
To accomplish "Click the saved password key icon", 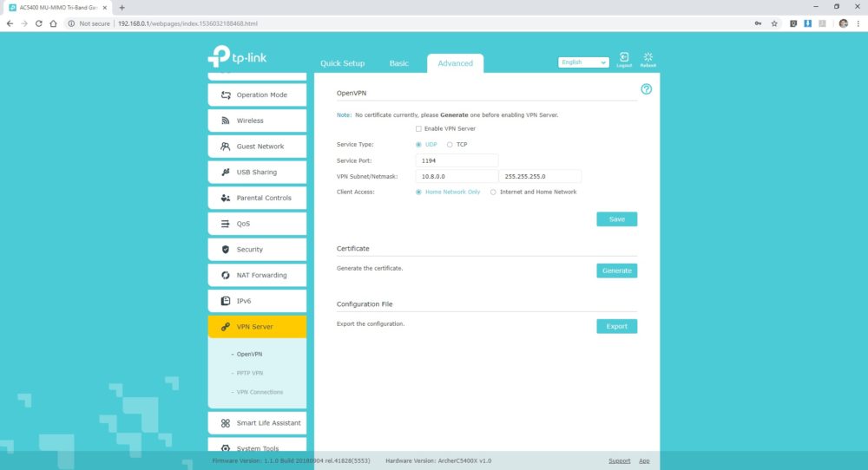I will click(x=758, y=23).
